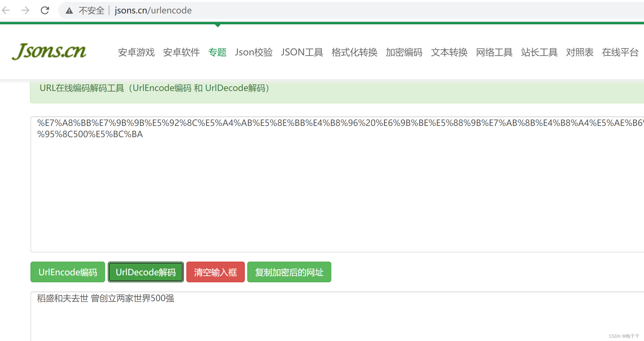Reload the page with the refresh icon
Image resolution: width=644 pixels, height=341 pixels.
[45, 10]
